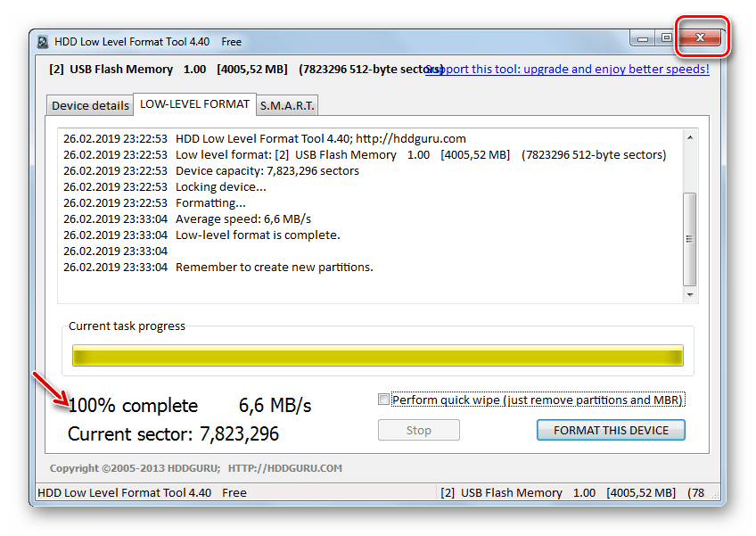Switch to the Device details tab
This screenshot has width=756, height=536.
click(90, 105)
